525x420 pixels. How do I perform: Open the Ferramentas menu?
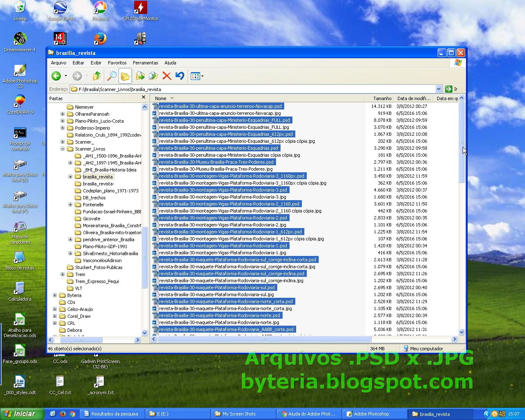click(145, 63)
